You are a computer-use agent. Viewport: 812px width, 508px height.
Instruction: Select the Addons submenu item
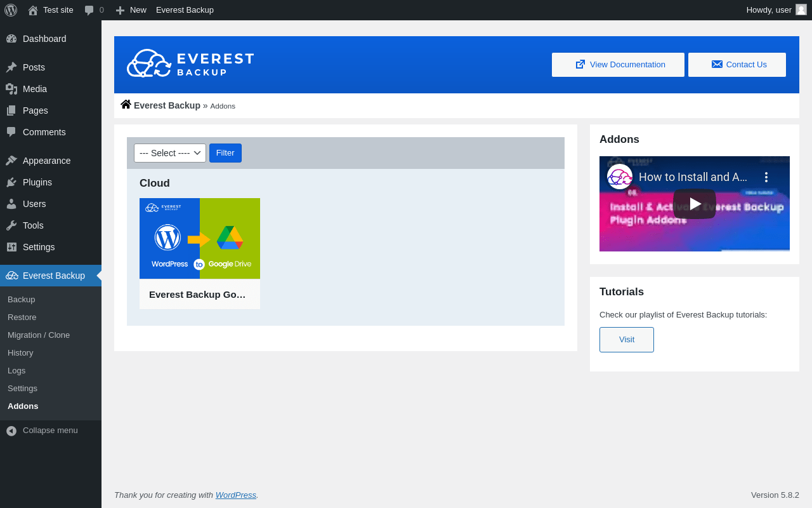point(51,406)
